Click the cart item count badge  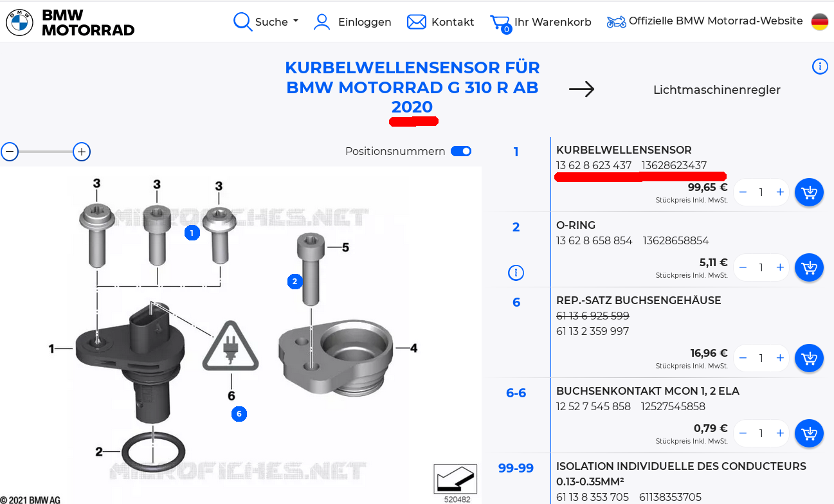(507, 29)
